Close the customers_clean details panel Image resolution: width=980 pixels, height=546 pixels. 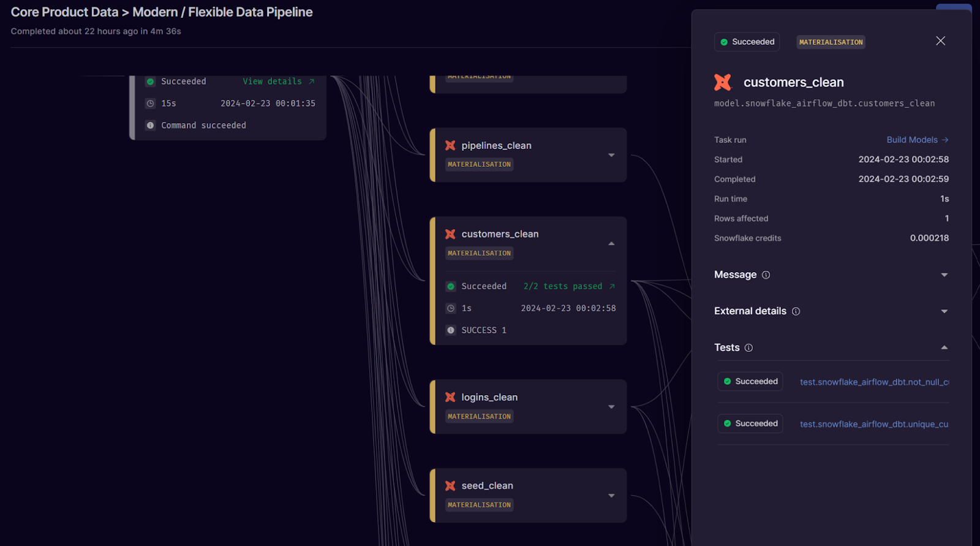tap(941, 40)
